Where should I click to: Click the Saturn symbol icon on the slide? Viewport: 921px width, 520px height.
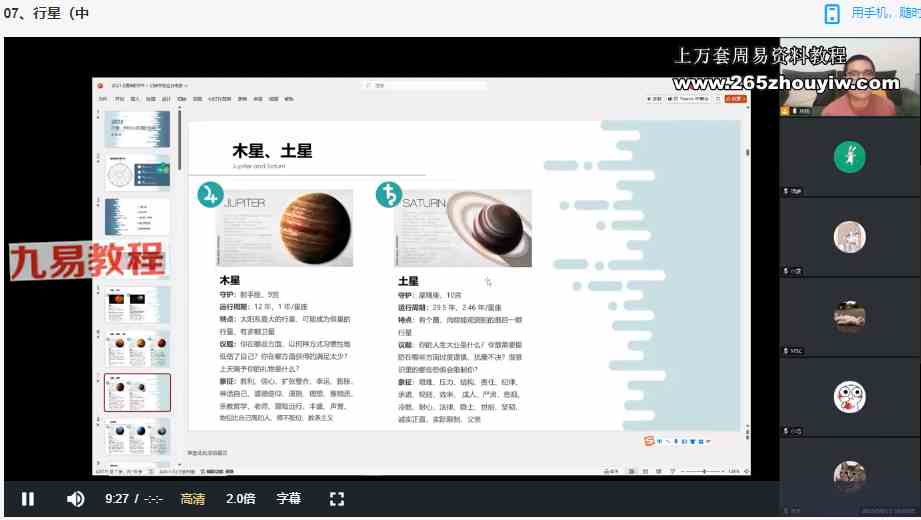click(x=389, y=195)
